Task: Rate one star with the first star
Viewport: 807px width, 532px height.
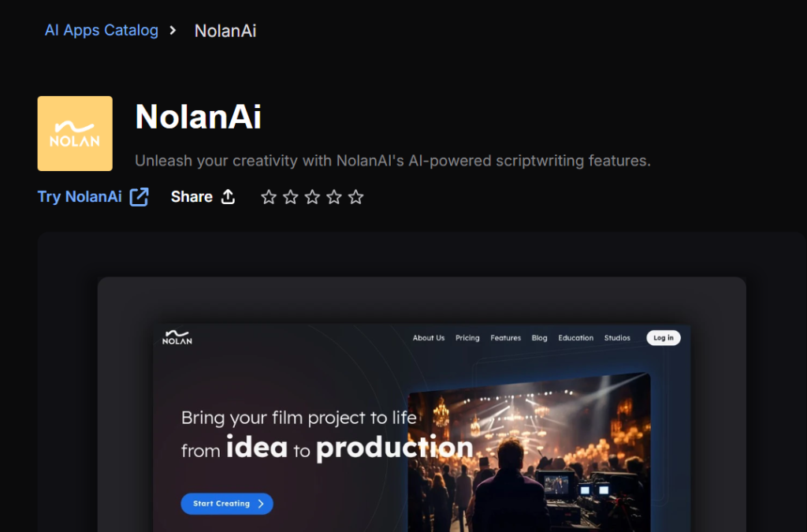Action: (269, 197)
